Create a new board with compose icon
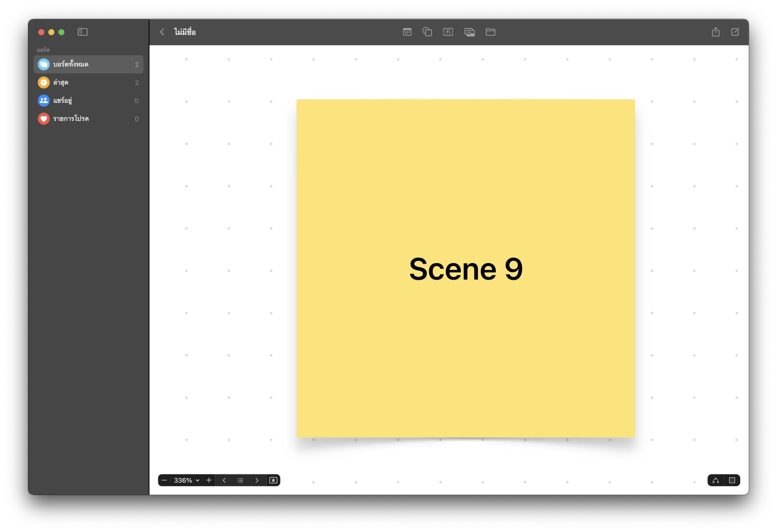Screen dimensions: 777x532 [x=735, y=32]
